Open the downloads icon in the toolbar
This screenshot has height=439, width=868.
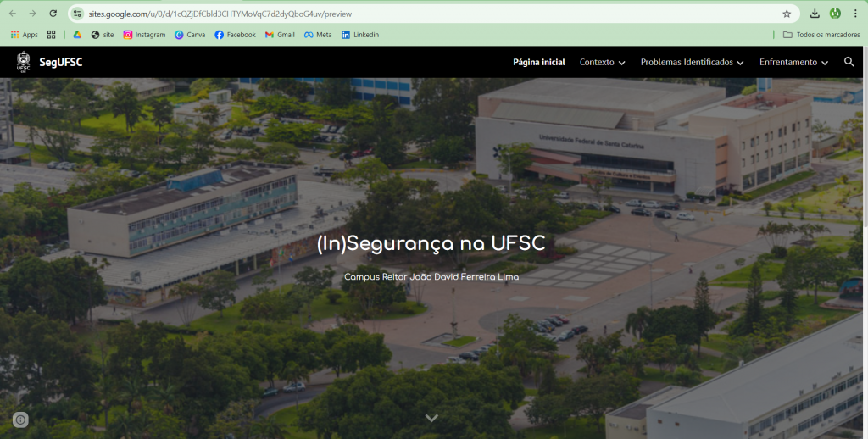(815, 14)
